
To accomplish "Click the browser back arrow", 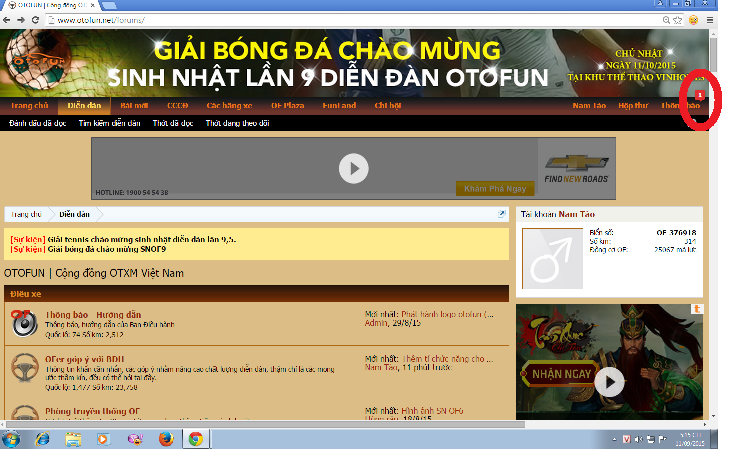I will (7, 20).
